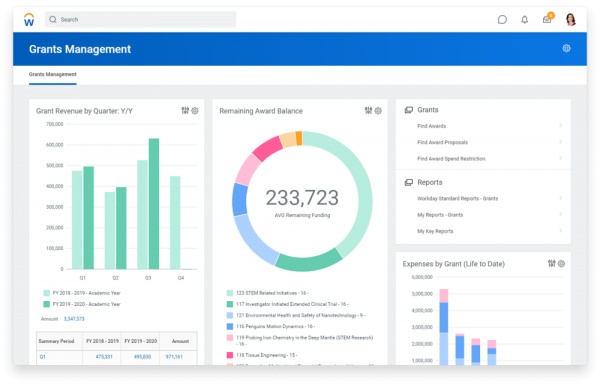Image resolution: width=600 pixels, height=385 pixels.
Task: Expand Find Award Spend Restriction chevron
Action: (561, 158)
